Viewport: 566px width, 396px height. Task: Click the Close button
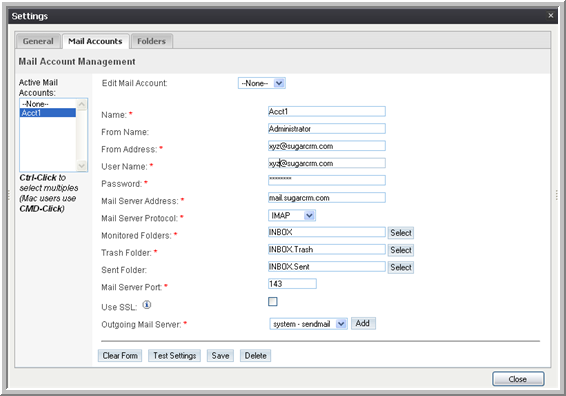pyautogui.click(x=518, y=379)
